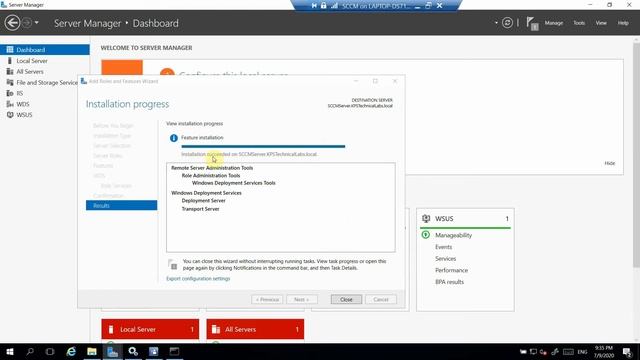Open the Help menu
The image size is (640, 360).
coord(623,23)
